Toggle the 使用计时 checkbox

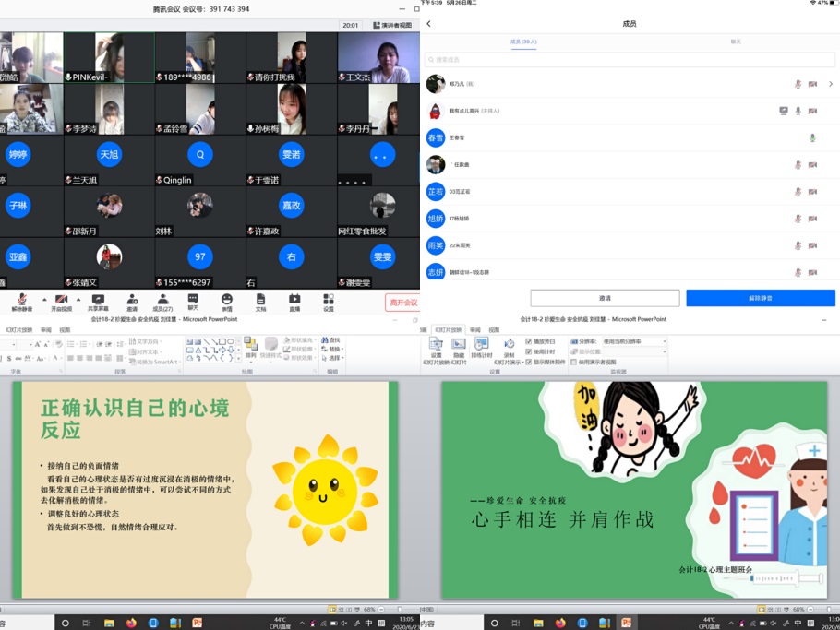pos(528,351)
